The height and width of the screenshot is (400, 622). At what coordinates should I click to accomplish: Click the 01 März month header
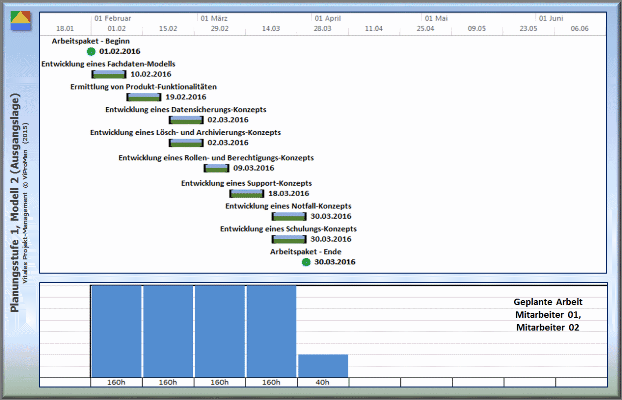218,18
